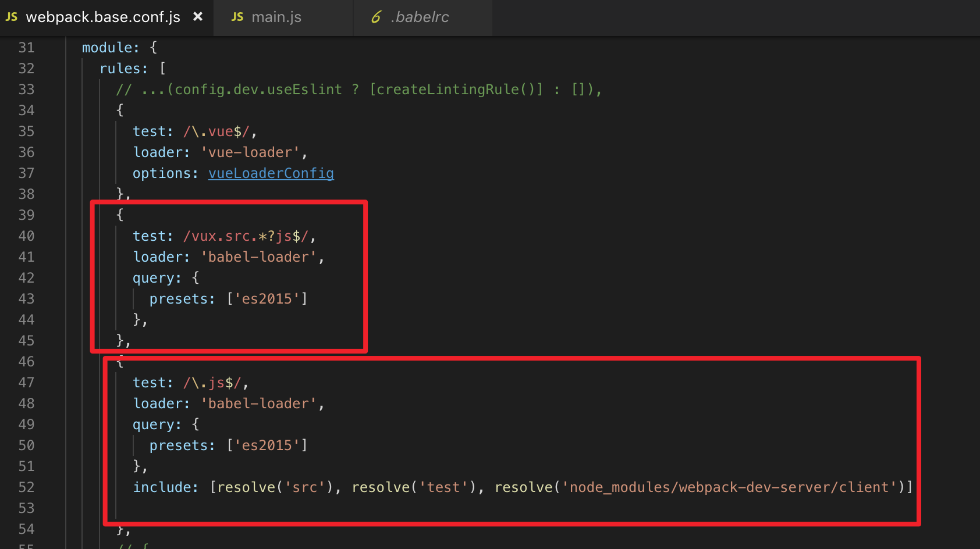Open the .babelrc tab
Screen dimensions: 980x549
423,17
